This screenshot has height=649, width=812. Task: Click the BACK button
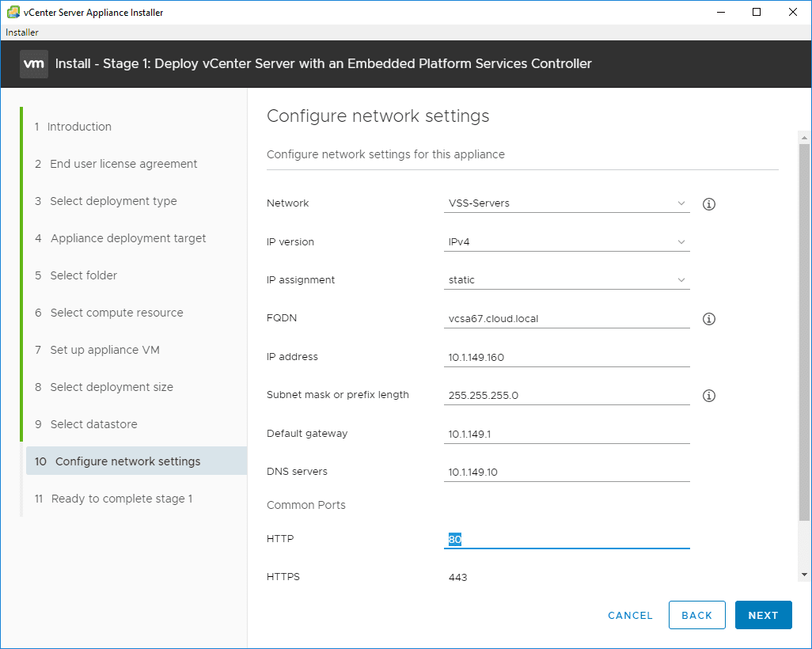click(696, 615)
